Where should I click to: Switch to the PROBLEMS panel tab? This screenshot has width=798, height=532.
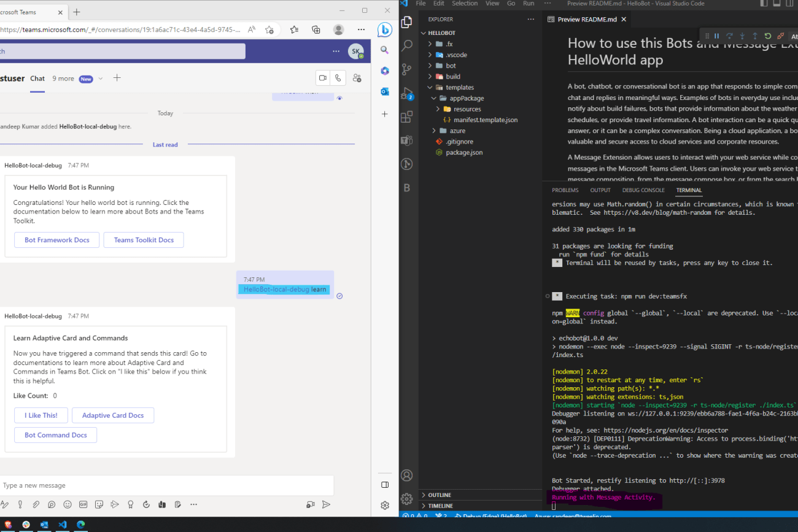pos(565,190)
